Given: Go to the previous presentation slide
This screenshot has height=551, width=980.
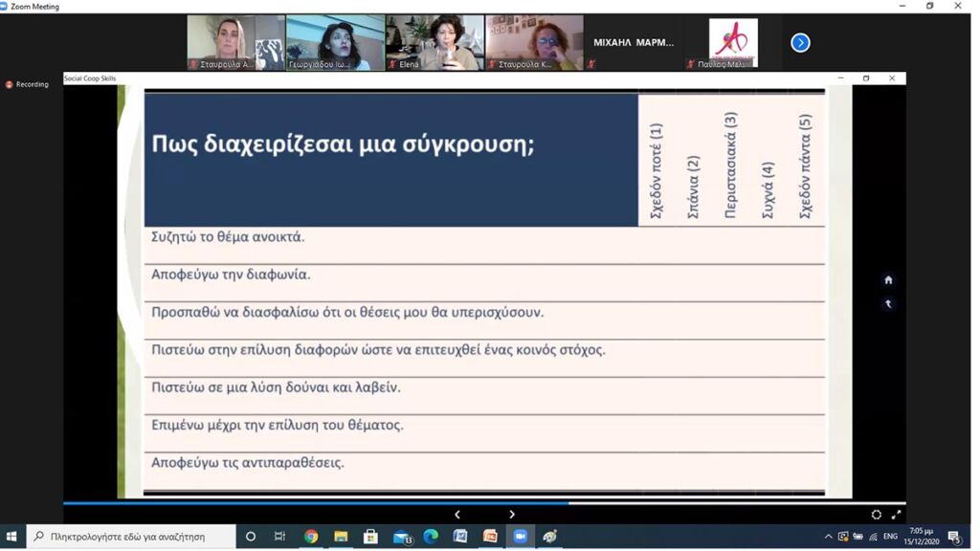Looking at the screenshot, I should [x=457, y=515].
